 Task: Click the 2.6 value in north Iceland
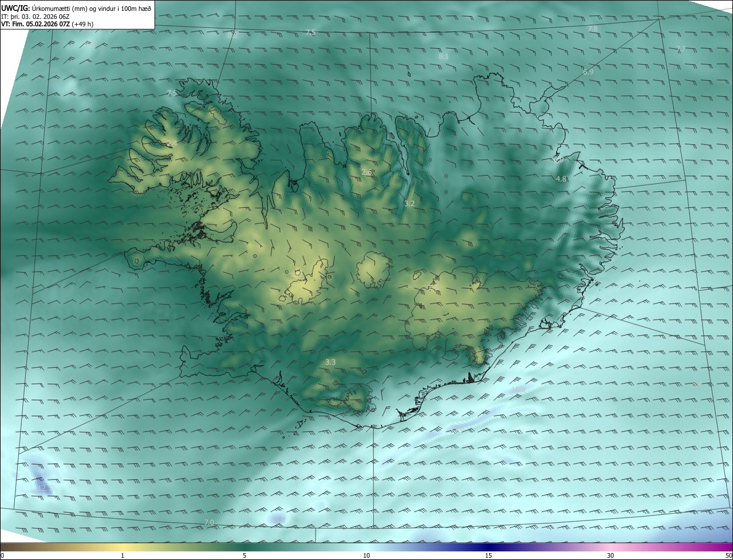click(367, 172)
